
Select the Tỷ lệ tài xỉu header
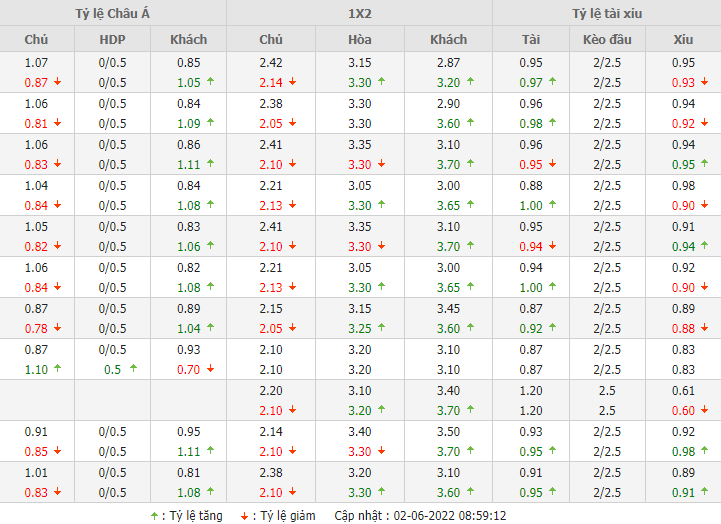[607, 13]
